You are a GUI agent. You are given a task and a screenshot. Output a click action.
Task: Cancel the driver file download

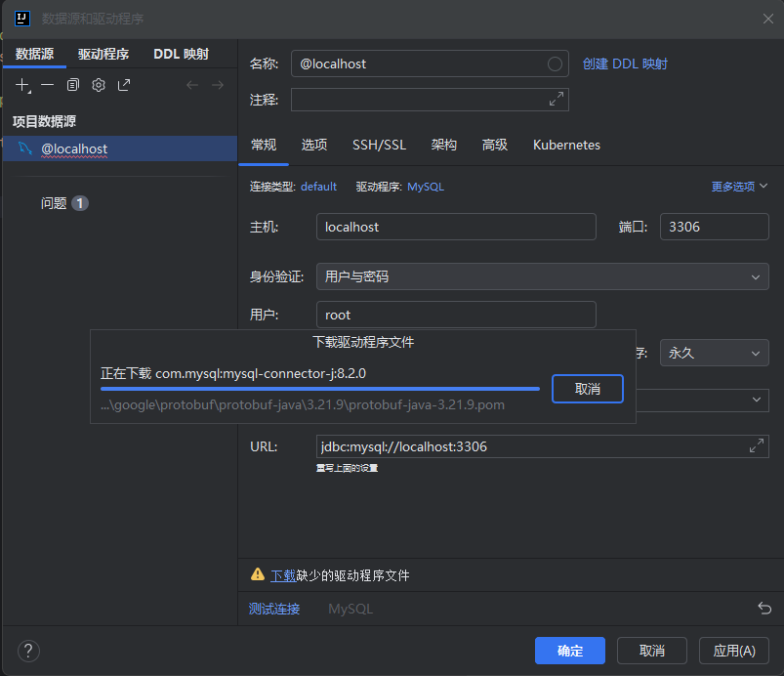tap(587, 388)
